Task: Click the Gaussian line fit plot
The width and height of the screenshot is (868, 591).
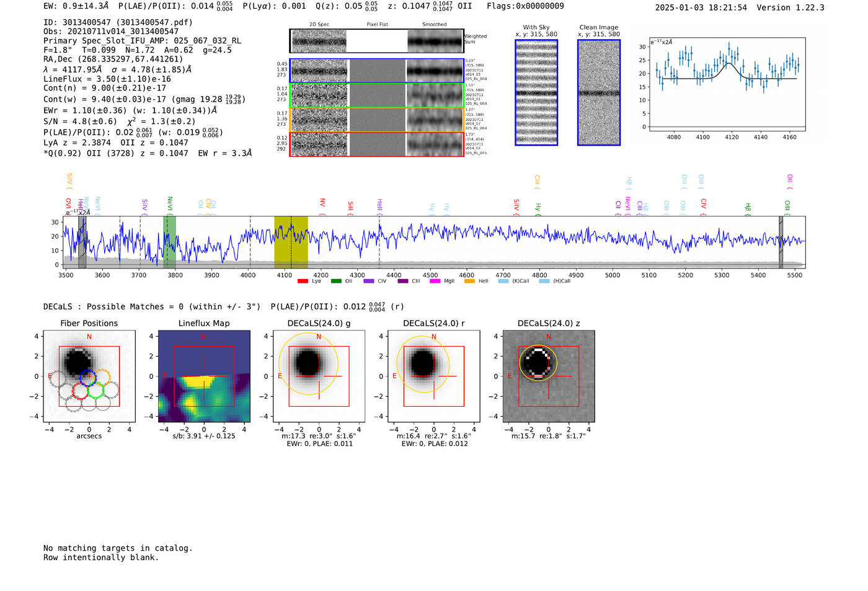Action: point(727,84)
